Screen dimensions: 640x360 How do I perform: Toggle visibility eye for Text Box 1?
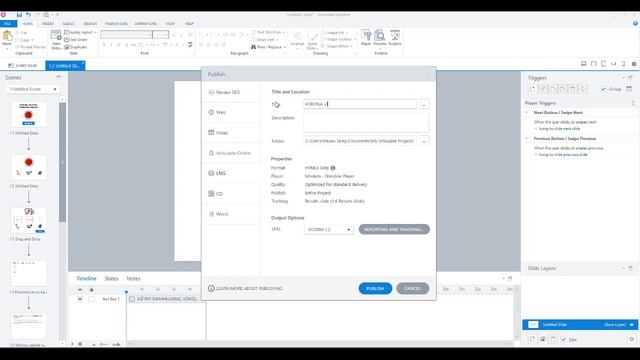coord(80,299)
